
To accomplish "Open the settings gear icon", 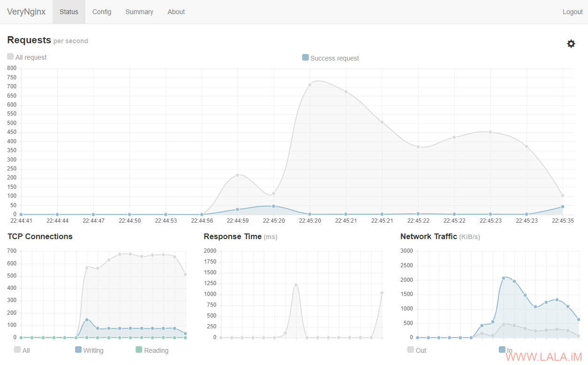I will (x=571, y=44).
